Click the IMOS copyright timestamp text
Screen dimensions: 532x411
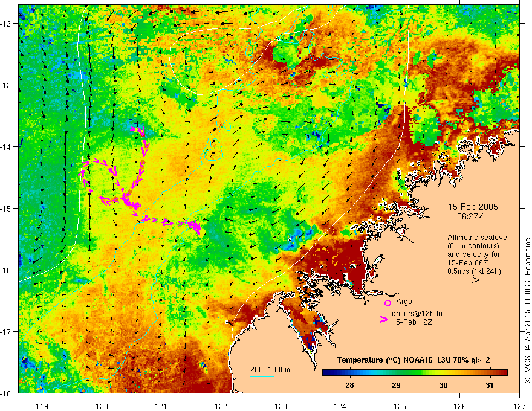pos(527,311)
